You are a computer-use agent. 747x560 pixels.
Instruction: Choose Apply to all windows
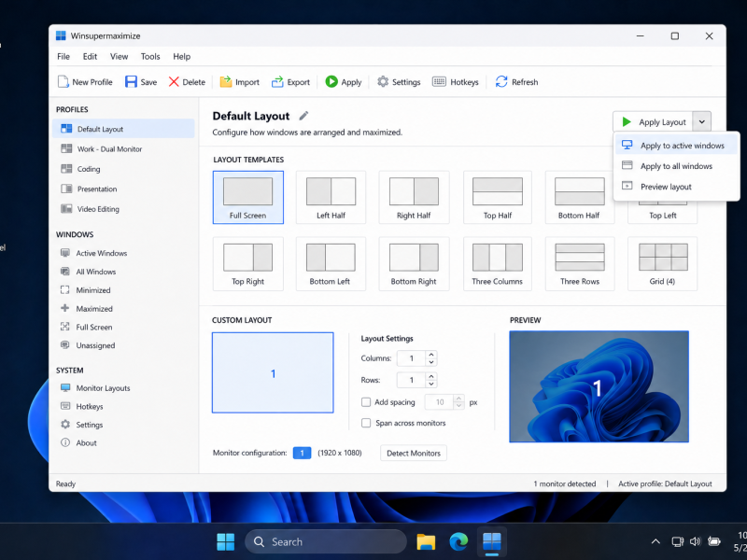(x=676, y=166)
